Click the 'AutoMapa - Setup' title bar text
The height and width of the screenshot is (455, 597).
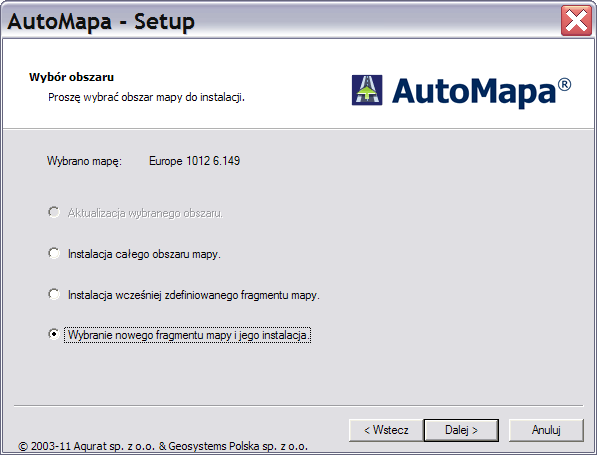pyautogui.click(x=101, y=21)
